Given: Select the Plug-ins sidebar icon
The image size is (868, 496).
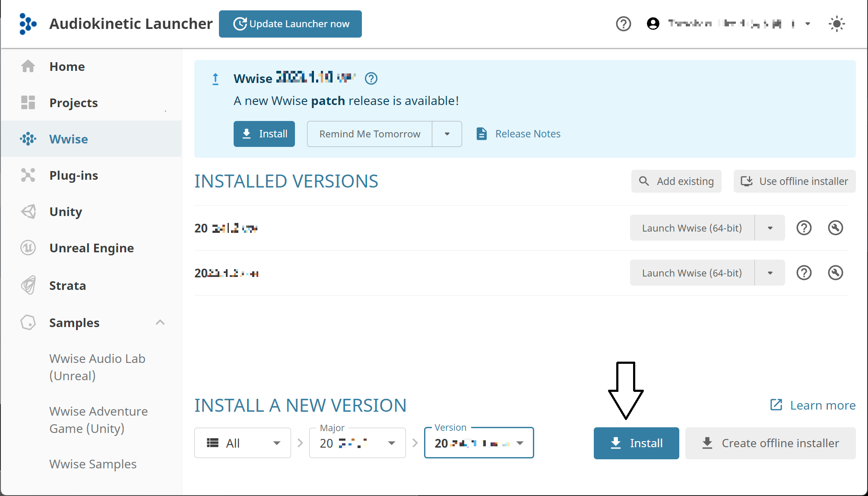Looking at the screenshot, I should 28,175.
